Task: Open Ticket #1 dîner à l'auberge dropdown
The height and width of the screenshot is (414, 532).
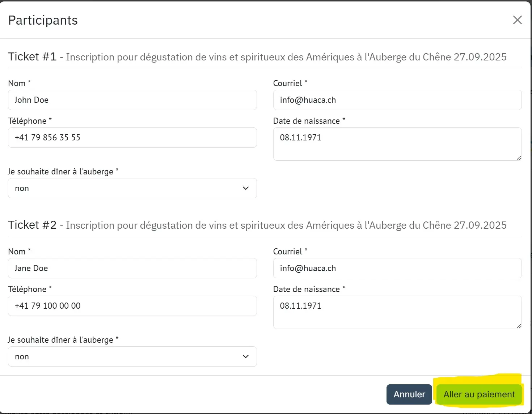Action: [132, 188]
